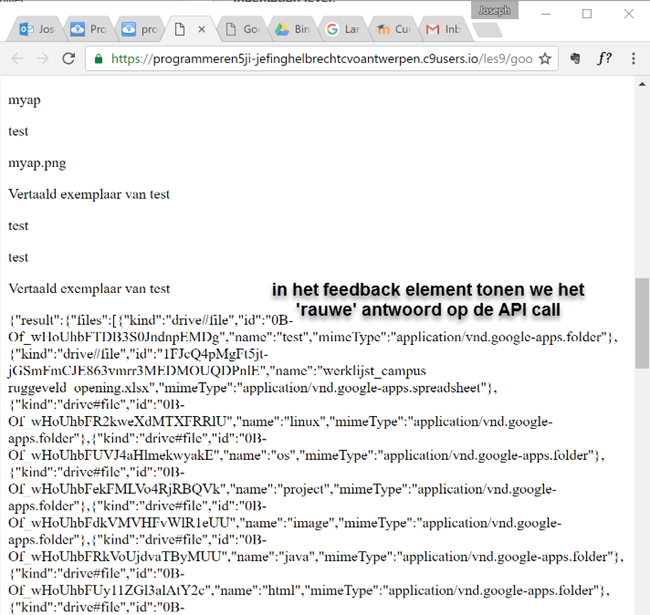The height and width of the screenshot is (615, 650).
Task: Bookmark this page with the star icon
Action: tap(545, 59)
